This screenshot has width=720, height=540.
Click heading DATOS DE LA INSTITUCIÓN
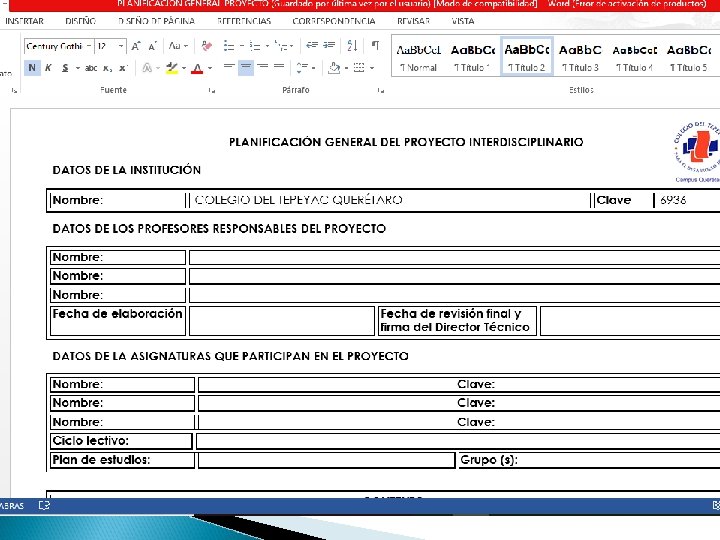pyautogui.click(x=127, y=170)
